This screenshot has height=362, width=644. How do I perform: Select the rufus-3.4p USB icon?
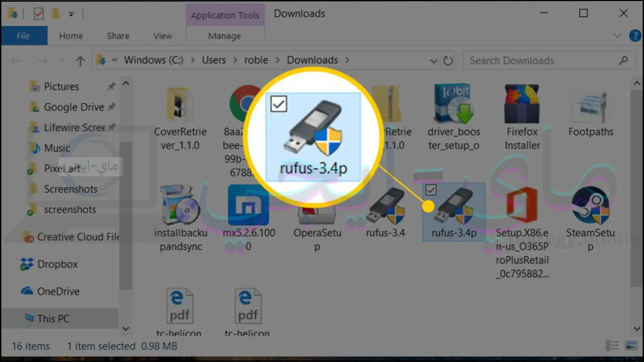tap(453, 205)
